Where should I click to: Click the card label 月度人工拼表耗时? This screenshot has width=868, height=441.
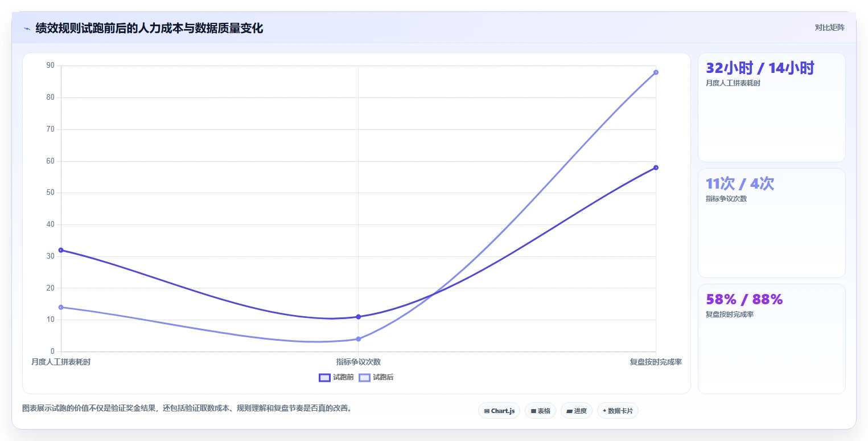click(x=733, y=83)
